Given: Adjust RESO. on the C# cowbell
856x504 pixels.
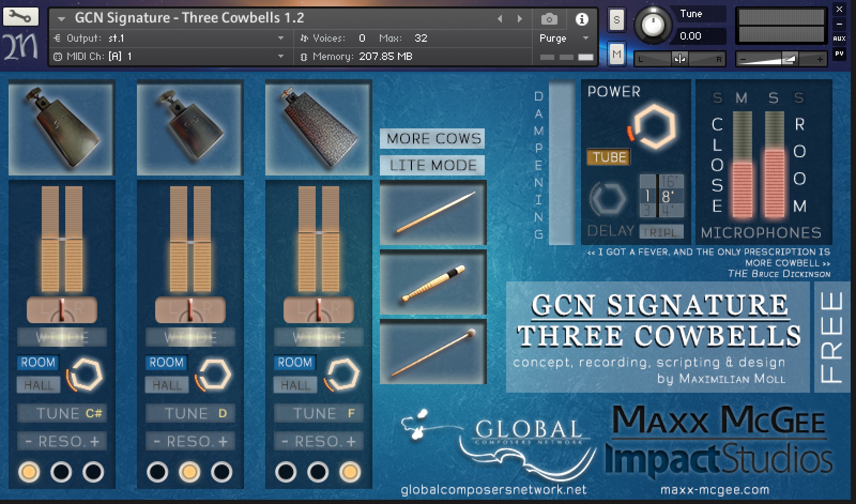Looking at the screenshot, I should pyautogui.click(x=62, y=441).
